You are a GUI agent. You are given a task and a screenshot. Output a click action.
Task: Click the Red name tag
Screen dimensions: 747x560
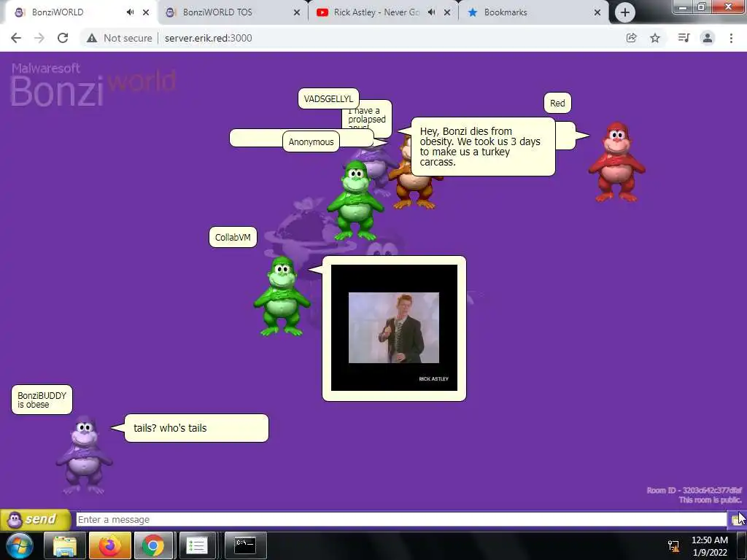(x=557, y=103)
